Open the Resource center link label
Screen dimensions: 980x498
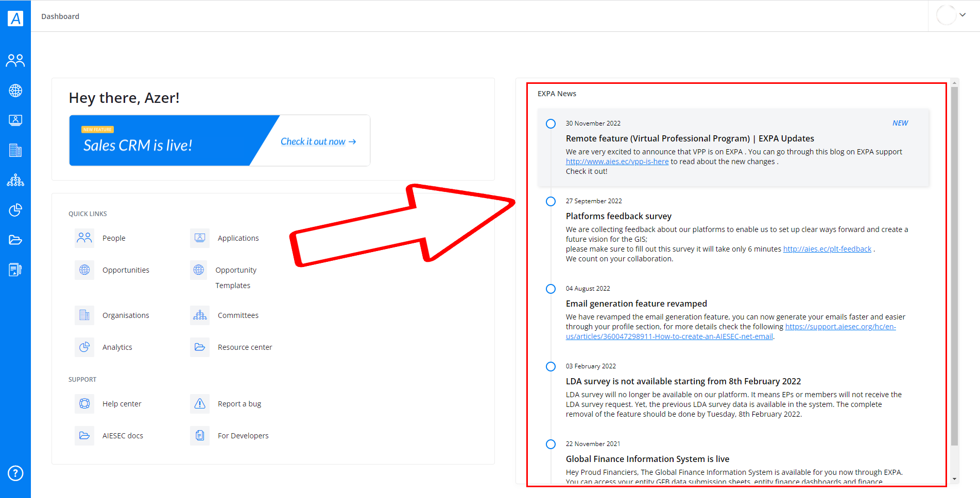(245, 347)
